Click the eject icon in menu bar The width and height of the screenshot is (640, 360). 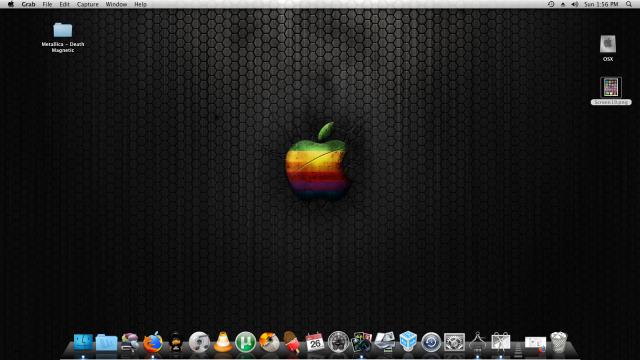coord(563,4)
